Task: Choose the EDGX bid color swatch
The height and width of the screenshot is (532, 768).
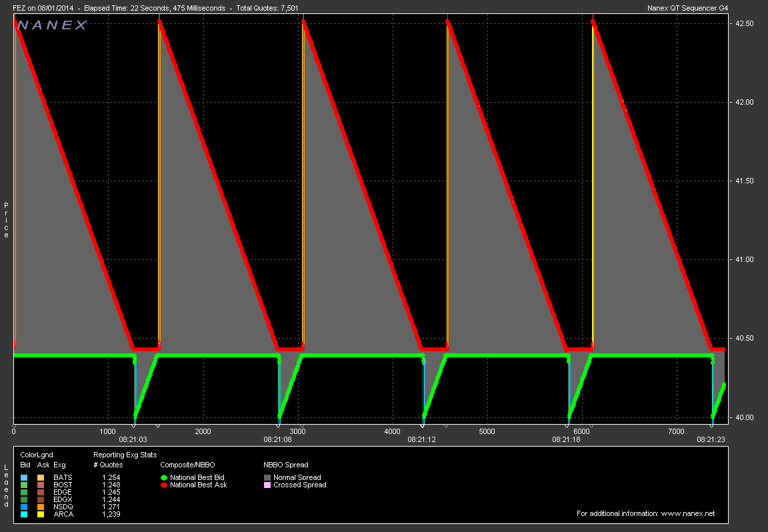Action: tap(24, 500)
